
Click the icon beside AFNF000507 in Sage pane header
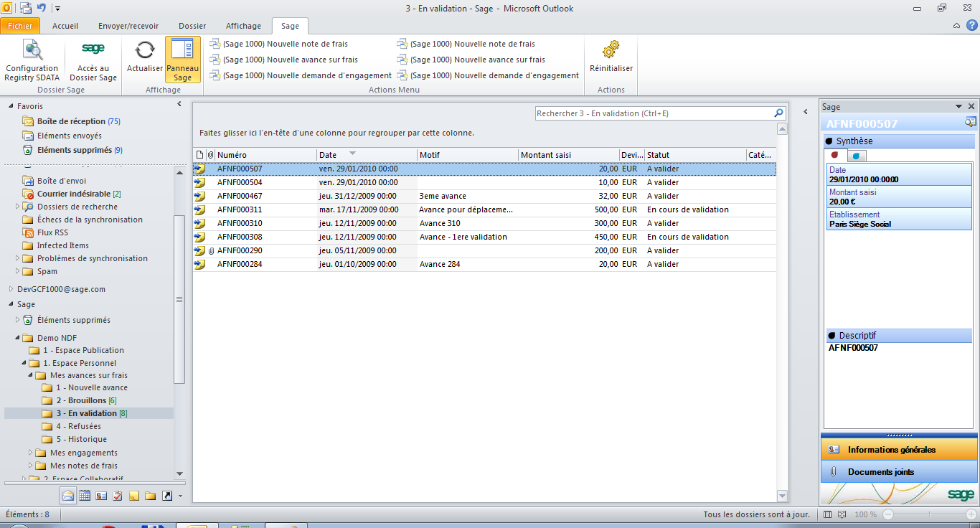click(970, 123)
